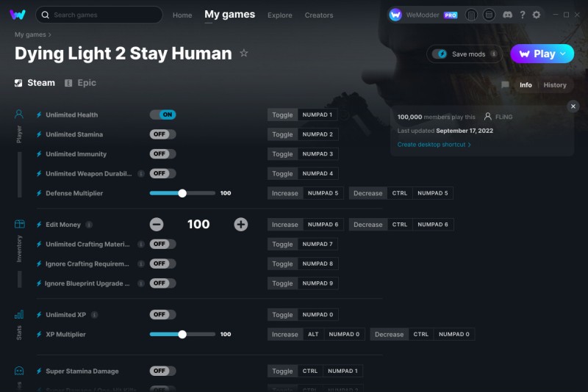Enable Ignore Blueprint Upgrade toggle
The image size is (588, 392).
[162, 283]
